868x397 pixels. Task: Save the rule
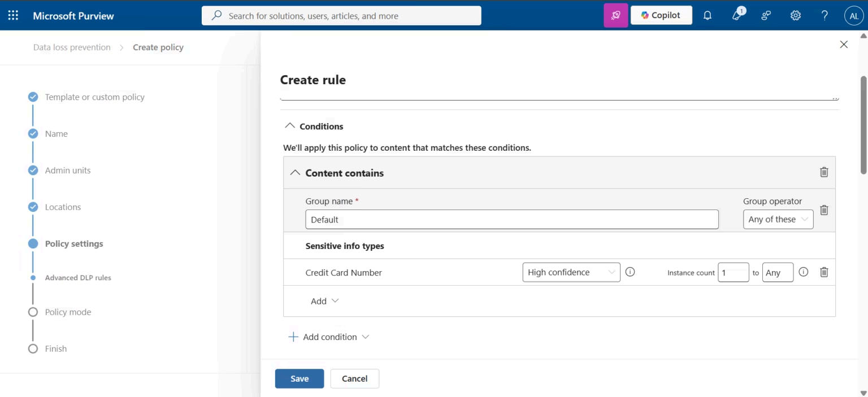point(300,378)
